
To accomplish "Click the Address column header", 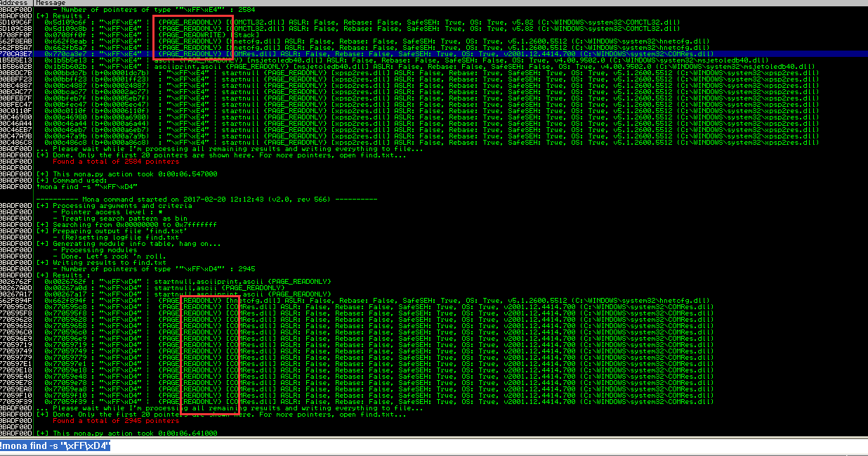I will [x=16, y=3].
